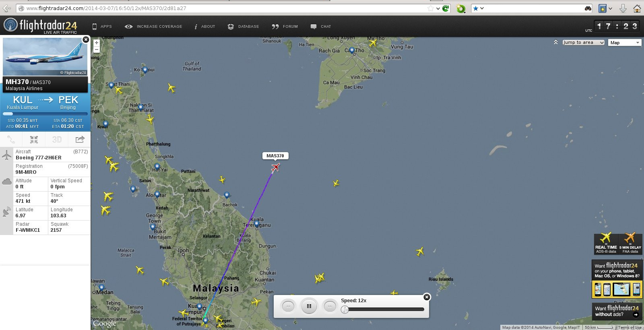The width and height of the screenshot is (644, 330).
Task: Click the Radar F-WMKC1 value
Action: (28, 230)
